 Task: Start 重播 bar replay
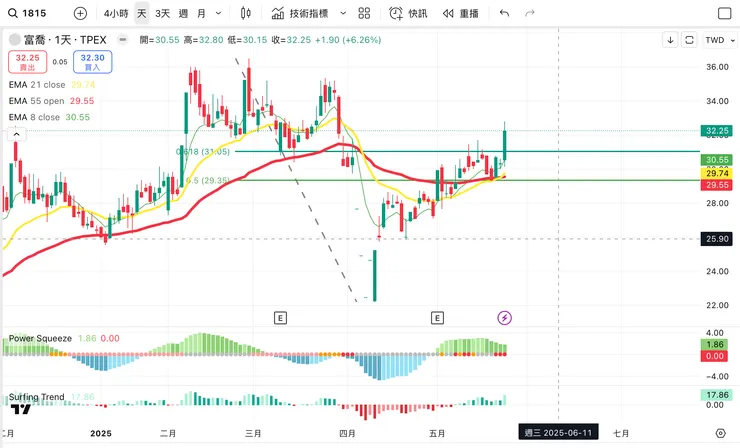461,13
